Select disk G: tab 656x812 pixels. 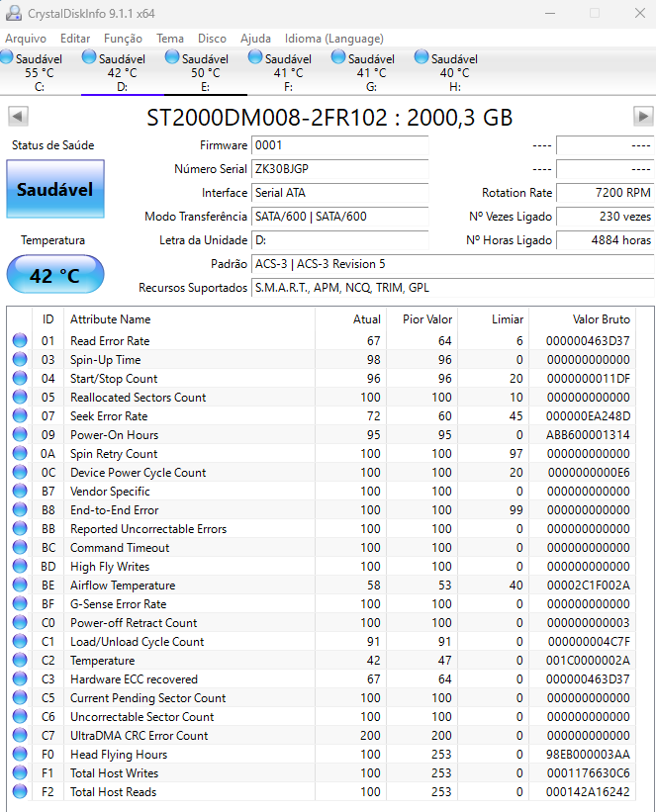(x=371, y=72)
